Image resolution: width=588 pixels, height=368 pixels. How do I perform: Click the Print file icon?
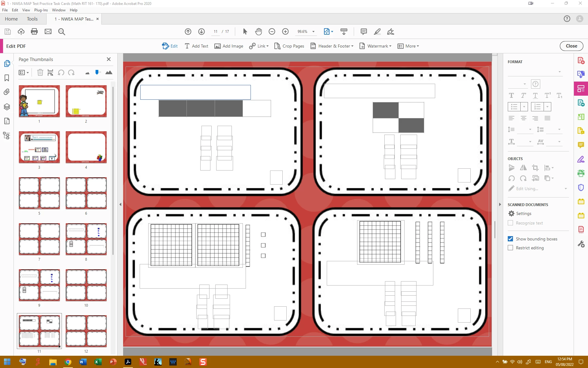click(x=34, y=32)
